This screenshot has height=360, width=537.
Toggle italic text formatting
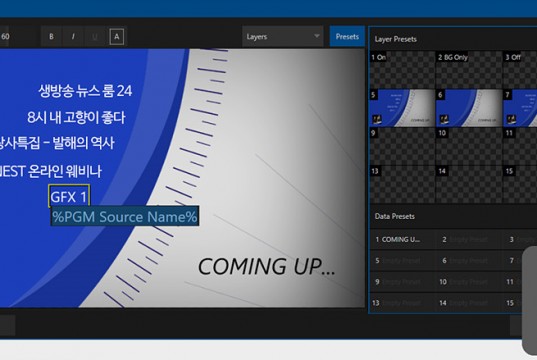pyautogui.click(x=73, y=36)
